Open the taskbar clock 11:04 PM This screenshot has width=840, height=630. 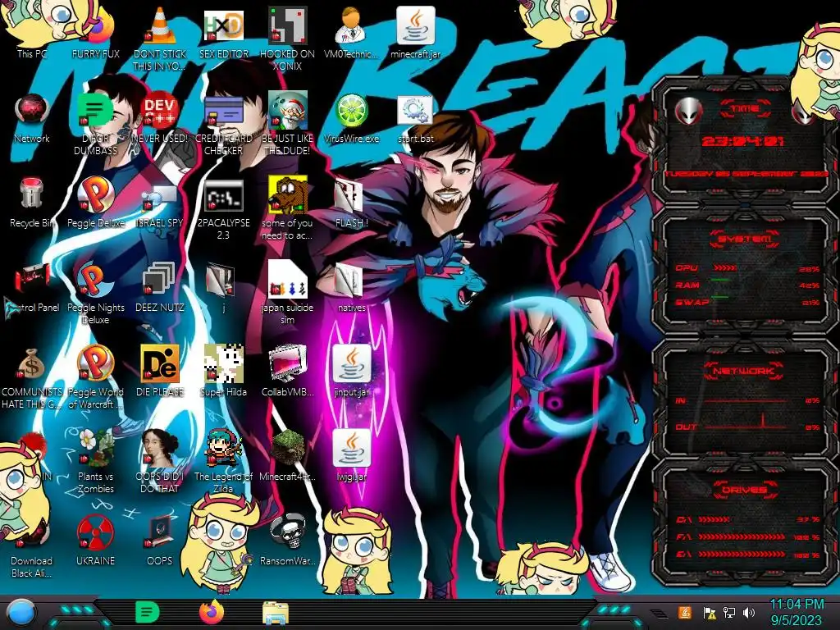coord(797,612)
